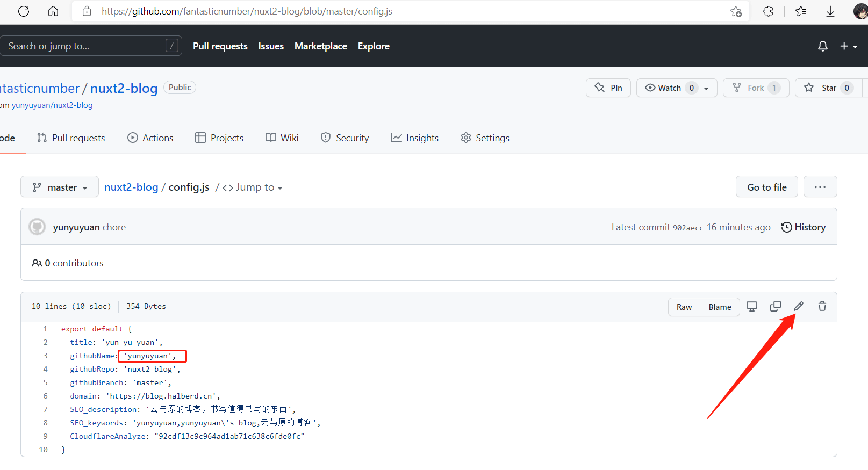Open file in GitHub Desktop icon
This screenshot has height=470, width=868.
(752, 306)
